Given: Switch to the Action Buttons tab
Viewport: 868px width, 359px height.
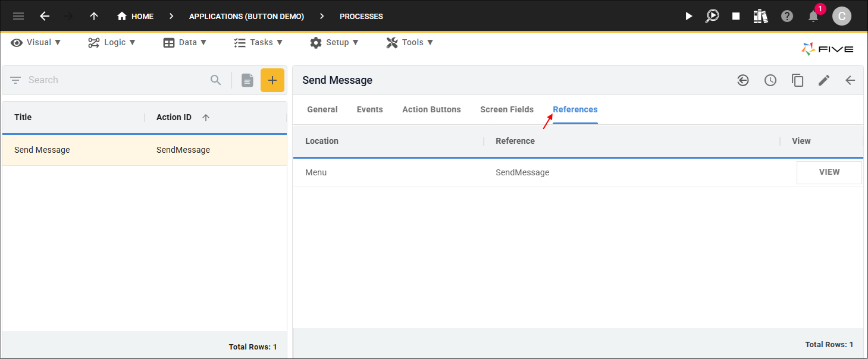Looking at the screenshot, I should (x=431, y=109).
